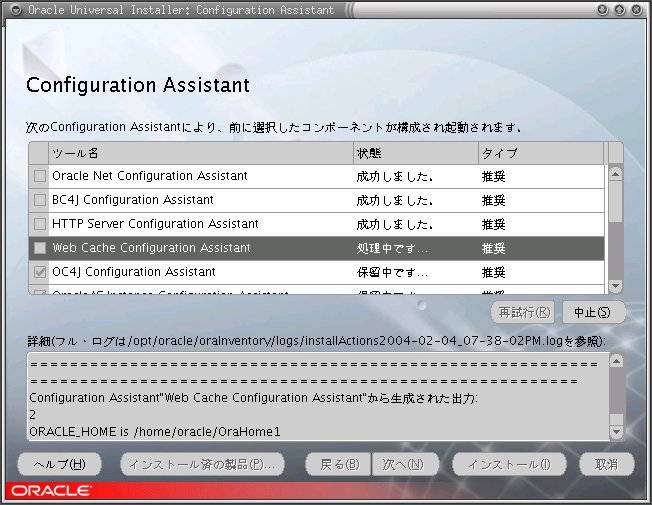This screenshot has width=652, height=505.
Task: Toggle HTTP Server Configuration Assistant checkbox
Action: coord(40,224)
